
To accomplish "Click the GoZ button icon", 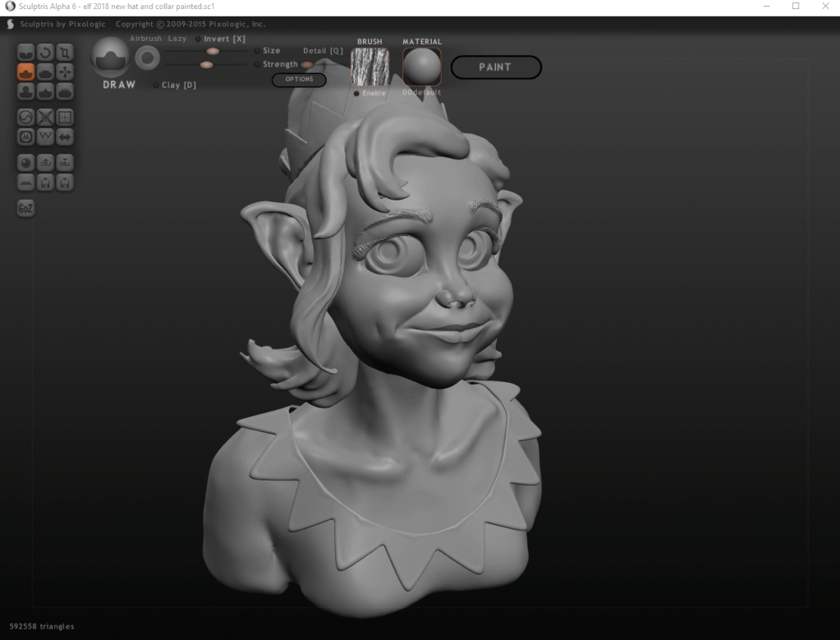I will click(25, 208).
